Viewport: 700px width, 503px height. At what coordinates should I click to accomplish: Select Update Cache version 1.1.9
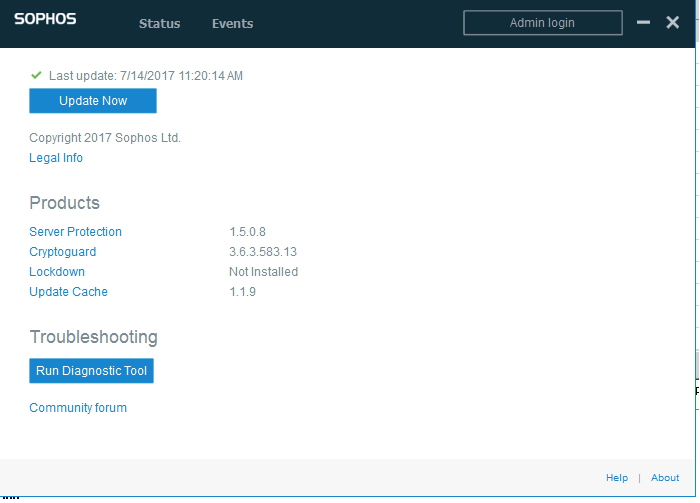(242, 292)
